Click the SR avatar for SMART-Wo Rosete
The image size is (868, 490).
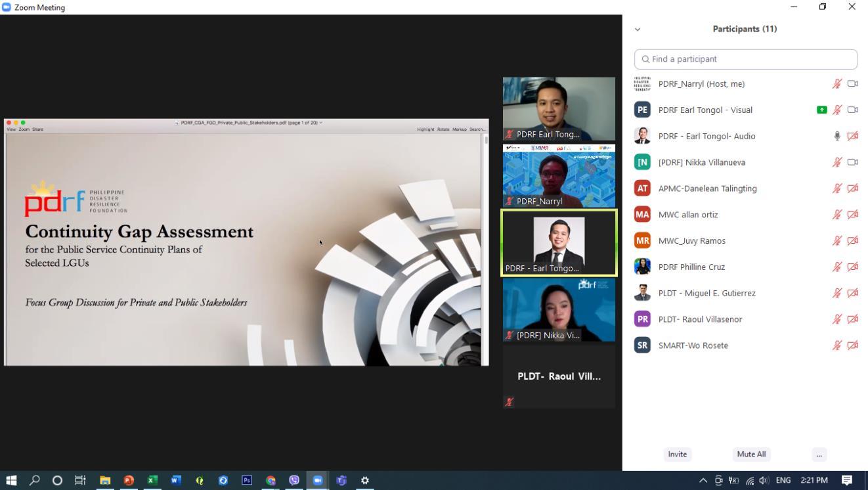(x=642, y=345)
